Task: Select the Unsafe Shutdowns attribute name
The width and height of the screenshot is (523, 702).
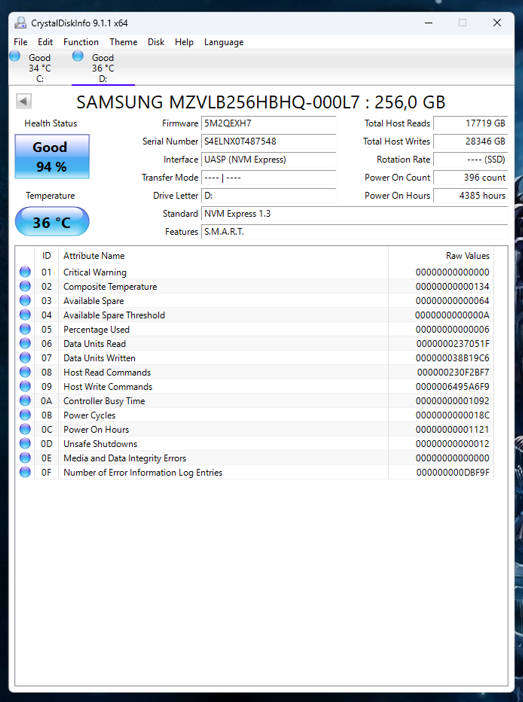Action: tap(100, 444)
